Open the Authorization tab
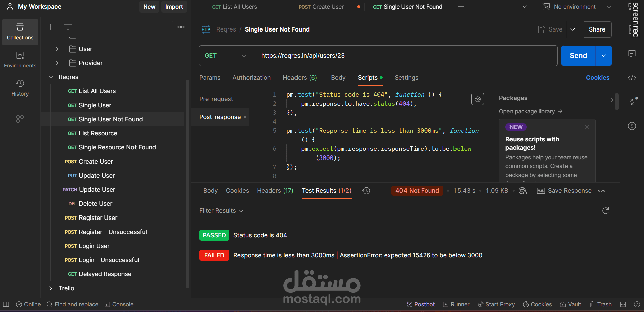This screenshot has height=312, width=644. (x=252, y=78)
